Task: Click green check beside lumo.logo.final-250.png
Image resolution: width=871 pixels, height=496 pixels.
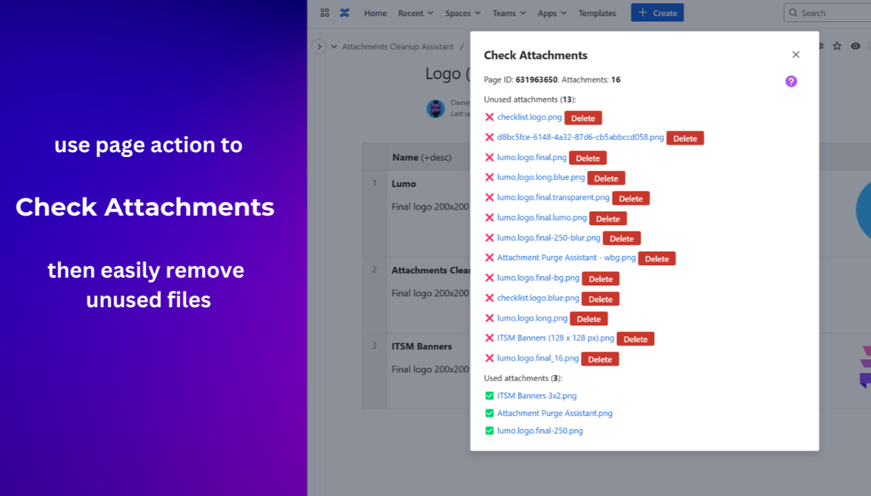Action: 489,431
